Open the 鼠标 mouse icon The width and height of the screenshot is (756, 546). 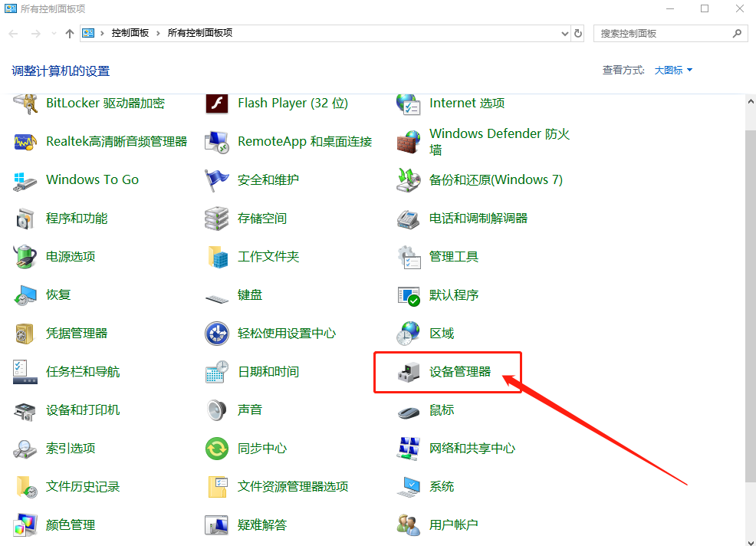pyautogui.click(x=409, y=413)
